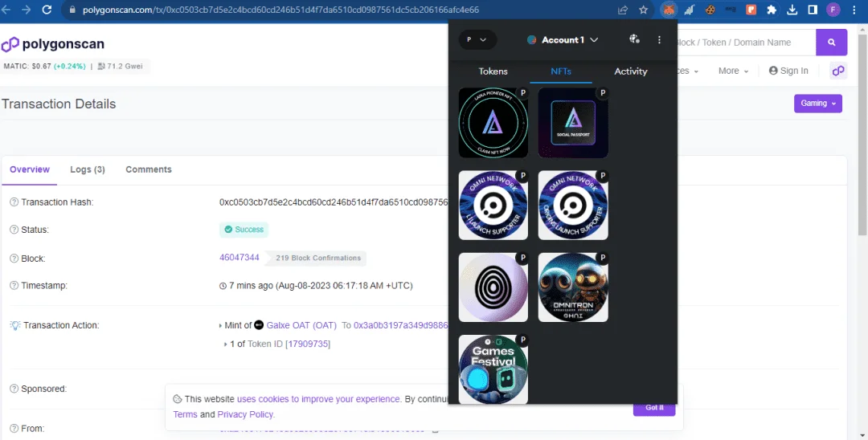Open the Logs (3) tab
868x440 pixels.
pos(88,169)
